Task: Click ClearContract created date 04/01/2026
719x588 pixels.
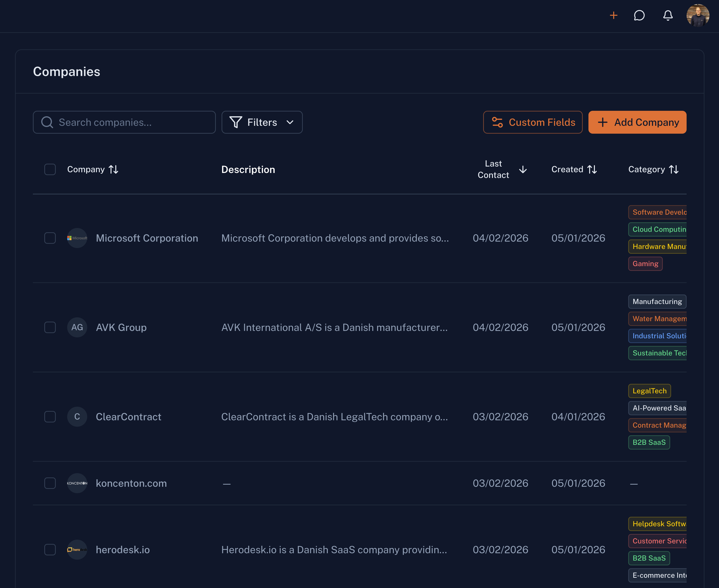Action: click(x=578, y=417)
